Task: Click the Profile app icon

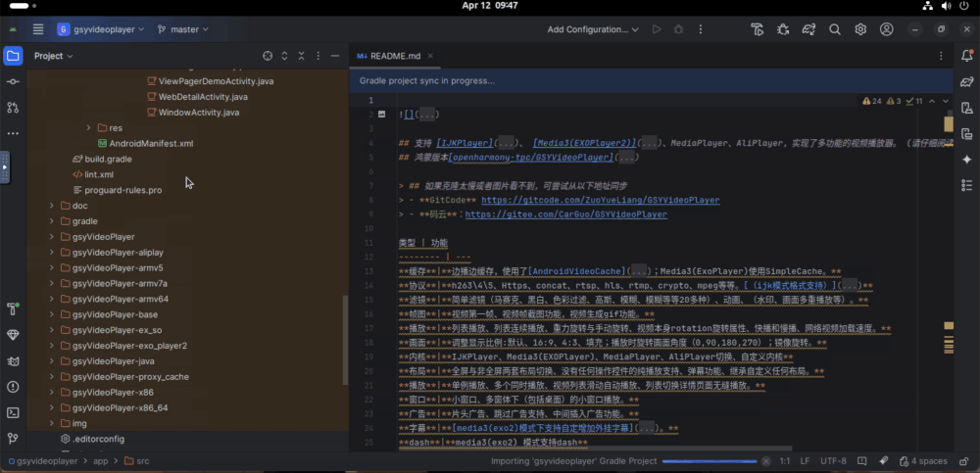Action: [x=758, y=29]
